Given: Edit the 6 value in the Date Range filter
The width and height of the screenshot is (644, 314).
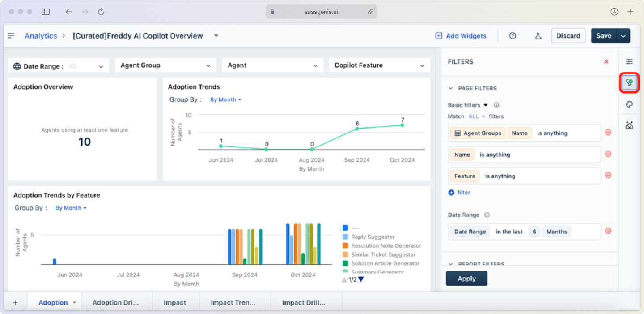Looking at the screenshot, I should (x=534, y=231).
